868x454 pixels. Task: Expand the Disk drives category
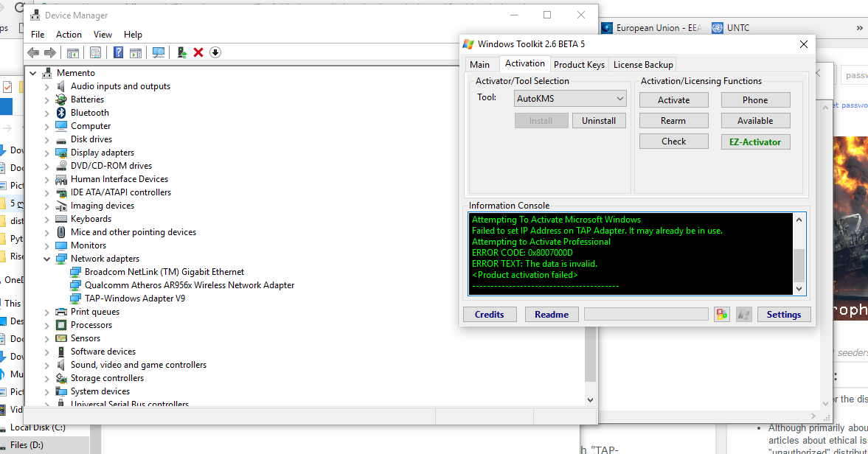pos(47,139)
